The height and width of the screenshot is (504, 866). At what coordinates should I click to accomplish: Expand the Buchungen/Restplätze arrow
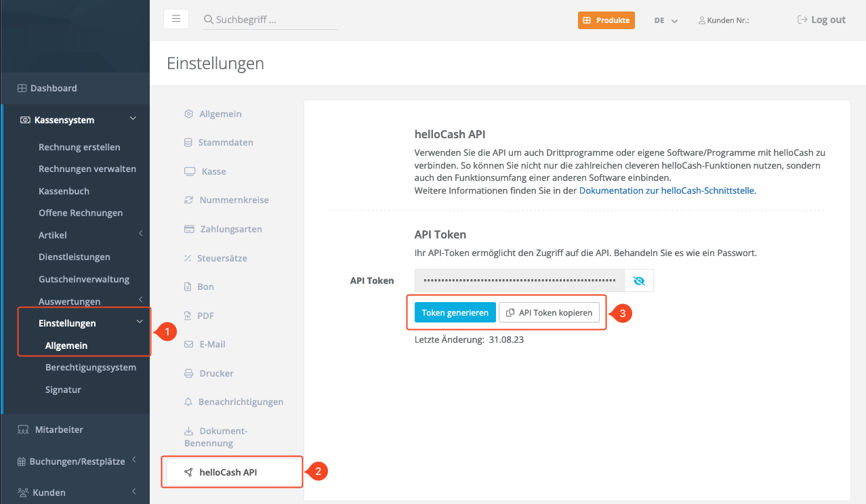click(x=133, y=460)
